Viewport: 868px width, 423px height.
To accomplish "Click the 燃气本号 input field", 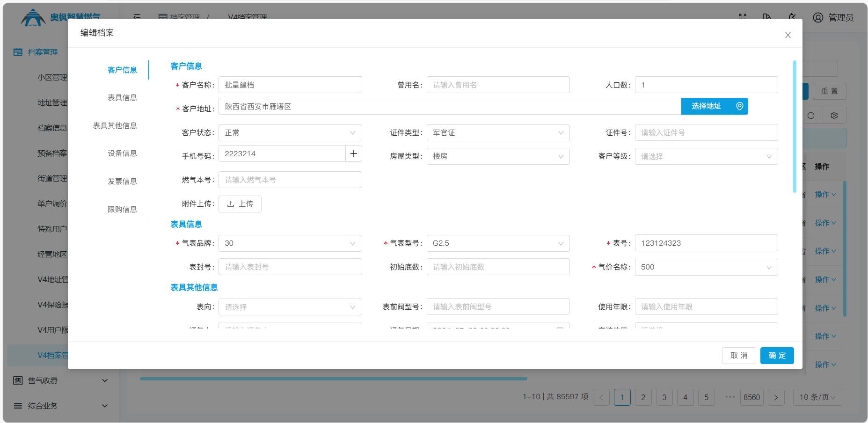I will (x=290, y=180).
